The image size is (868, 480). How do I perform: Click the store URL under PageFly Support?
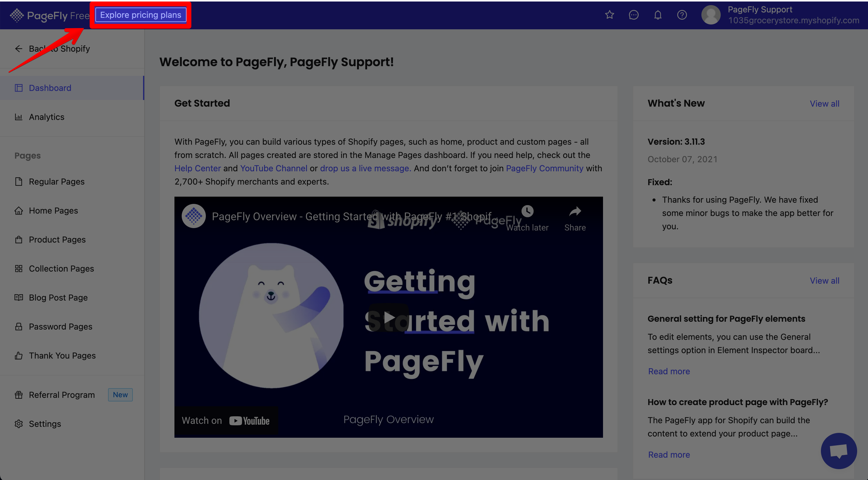(793, 21)
